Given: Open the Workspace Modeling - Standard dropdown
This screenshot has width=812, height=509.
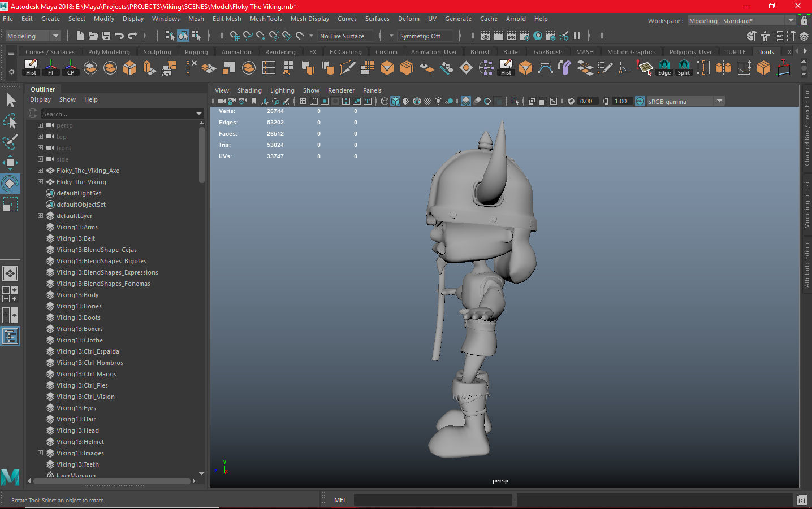Looking at the screenshot, I should [x=741, y=21].
